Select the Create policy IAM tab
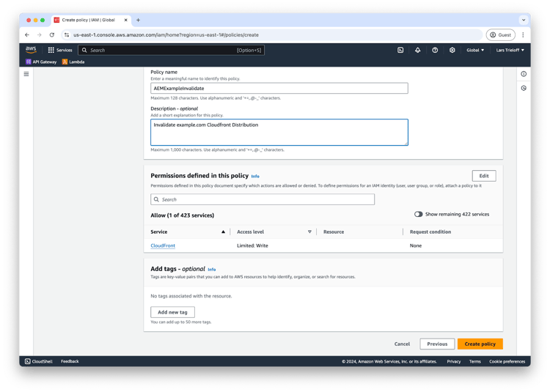Image resolution: width=550 pixels, height=392 pixels. 91,20
